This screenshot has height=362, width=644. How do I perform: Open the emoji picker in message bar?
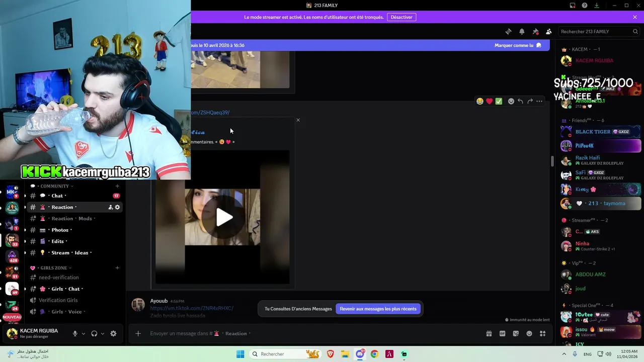(x=529, y=333)
